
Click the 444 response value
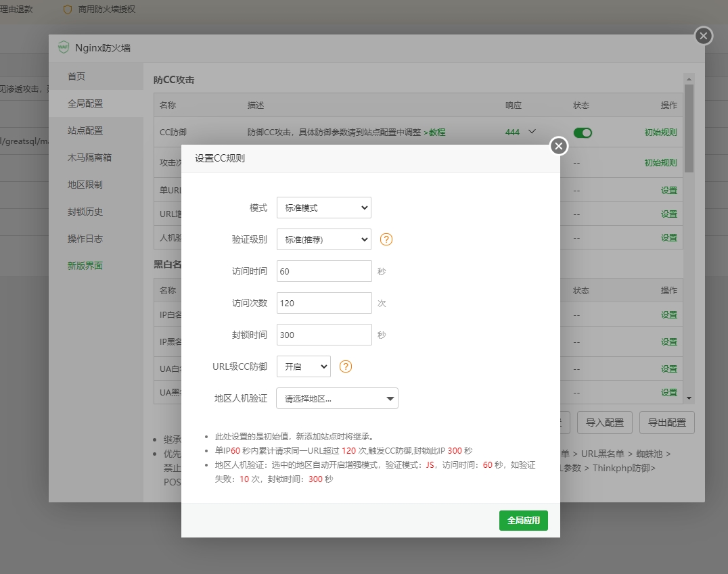(x=512, y=133)
